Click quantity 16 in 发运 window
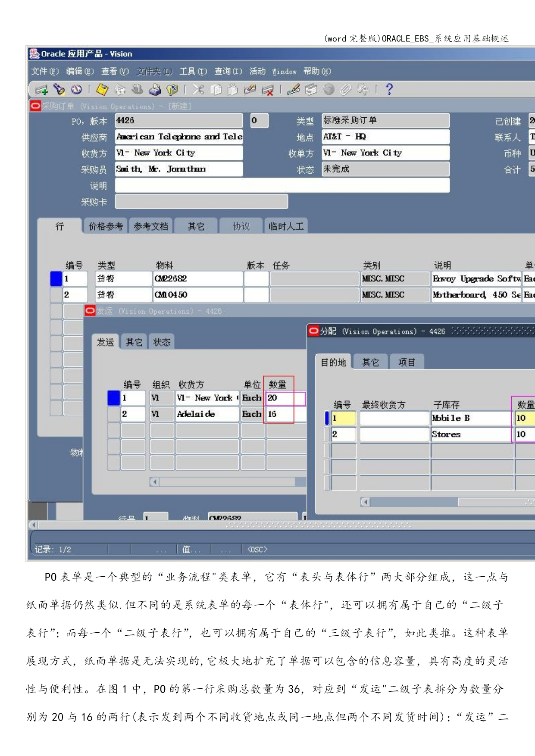 point(285,414)
